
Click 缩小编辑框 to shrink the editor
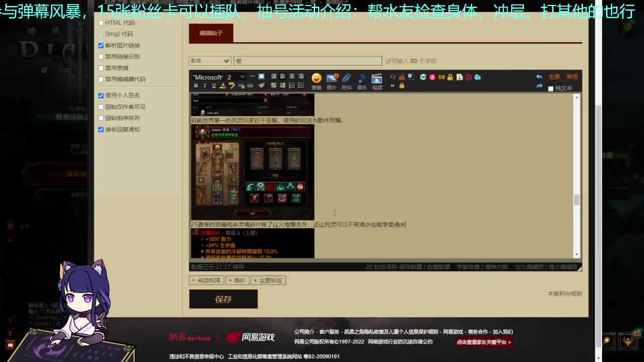point(563,267)
